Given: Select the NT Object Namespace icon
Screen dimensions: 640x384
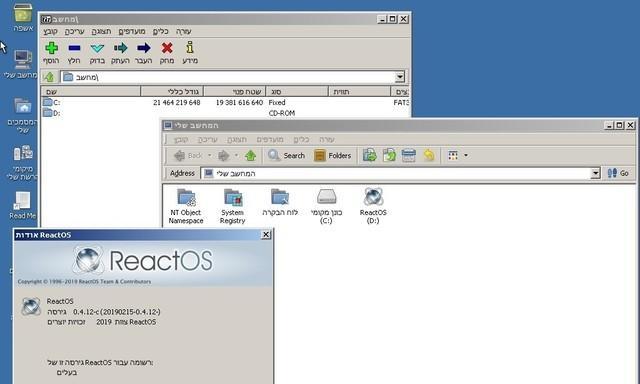Looking at the screenshot, I should click(186, 206).
